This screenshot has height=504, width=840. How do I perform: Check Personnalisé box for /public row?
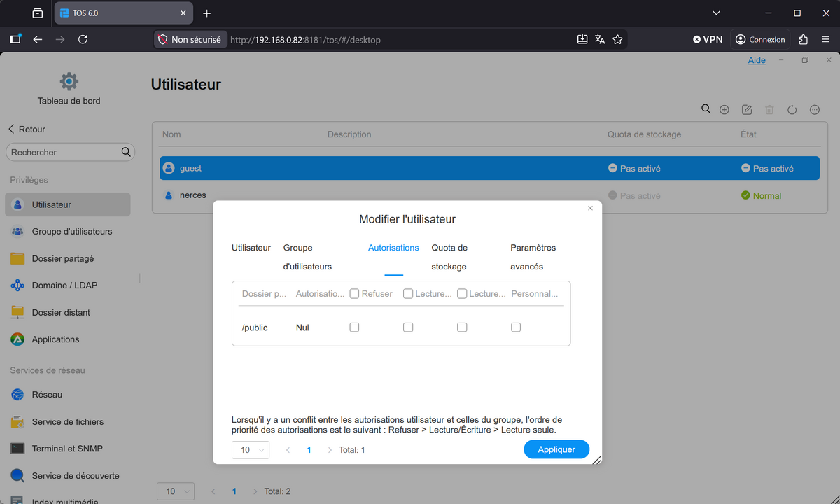(516, 328)
